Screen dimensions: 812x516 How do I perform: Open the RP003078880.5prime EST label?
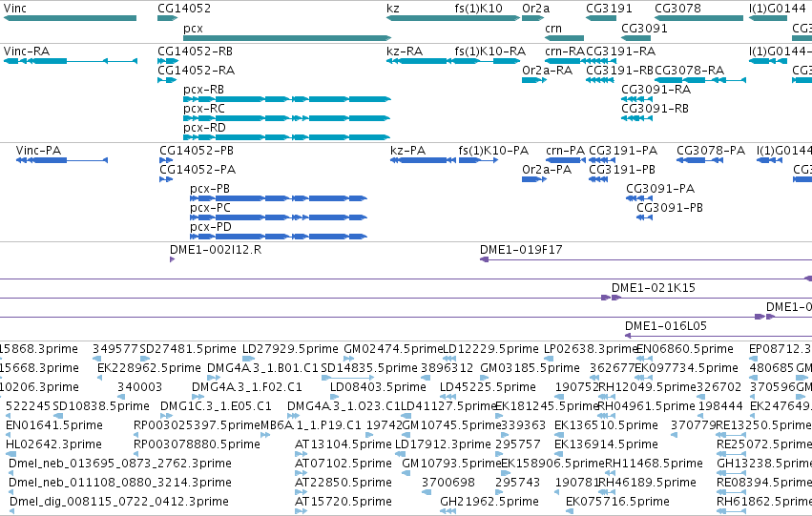197,444
